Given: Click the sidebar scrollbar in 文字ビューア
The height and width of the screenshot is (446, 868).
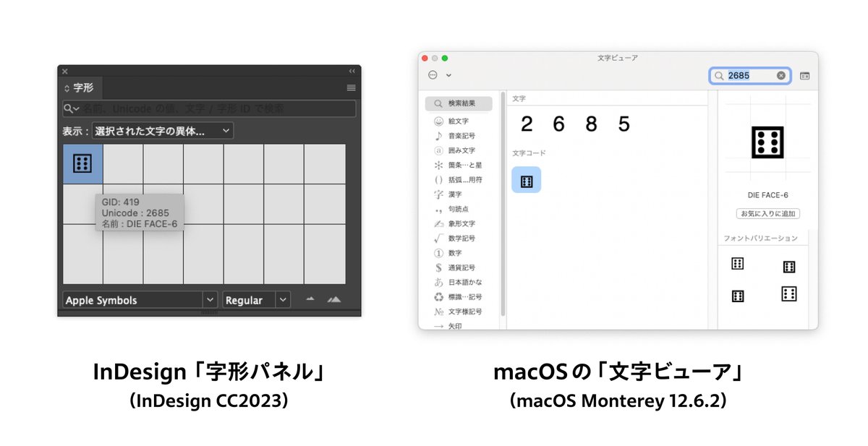Looking at the screenshot, I should pos(503,202).
